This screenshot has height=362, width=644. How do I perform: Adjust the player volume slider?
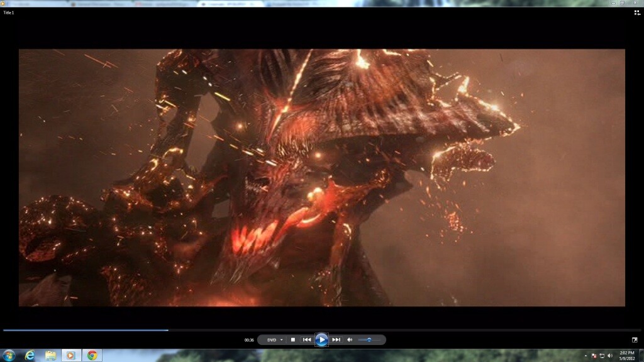pos(369,340)
